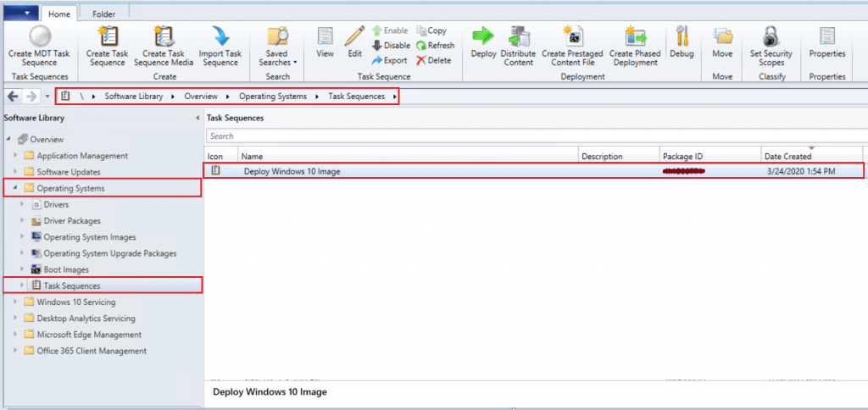Click Task Sequences in breadcrumb
Screen dimensions: 868x410
pos(357,97)
